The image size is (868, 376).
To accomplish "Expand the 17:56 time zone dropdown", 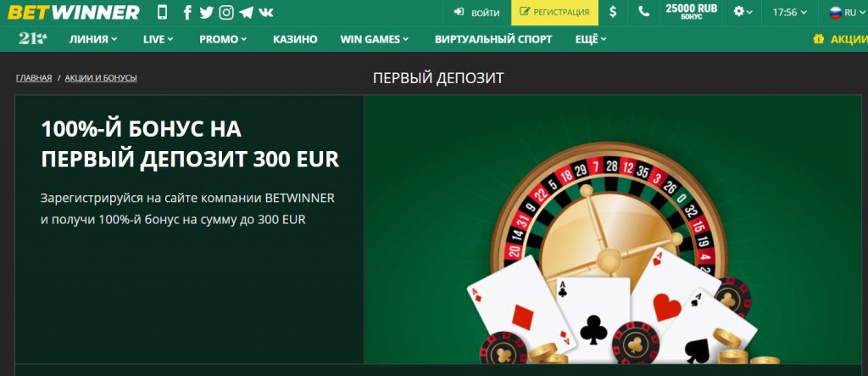I will 790,12.
